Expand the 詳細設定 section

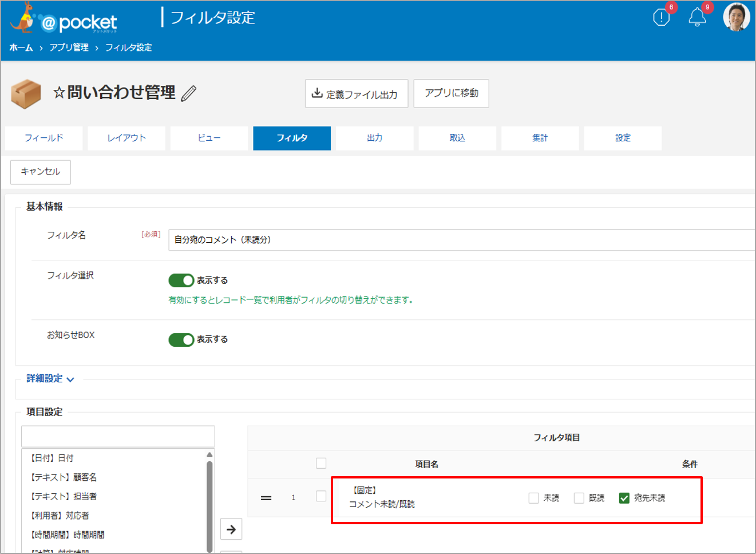(50, 379)
